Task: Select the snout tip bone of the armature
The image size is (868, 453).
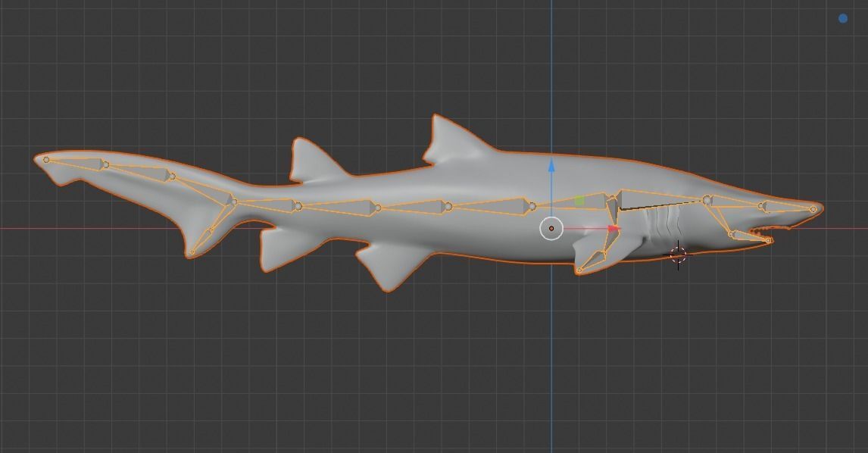Action: 788,208
